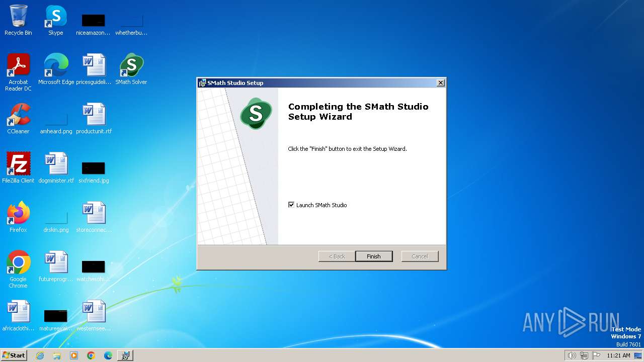Click the disabled Back button
644x362 pixels.
click(x=337, y=256)
